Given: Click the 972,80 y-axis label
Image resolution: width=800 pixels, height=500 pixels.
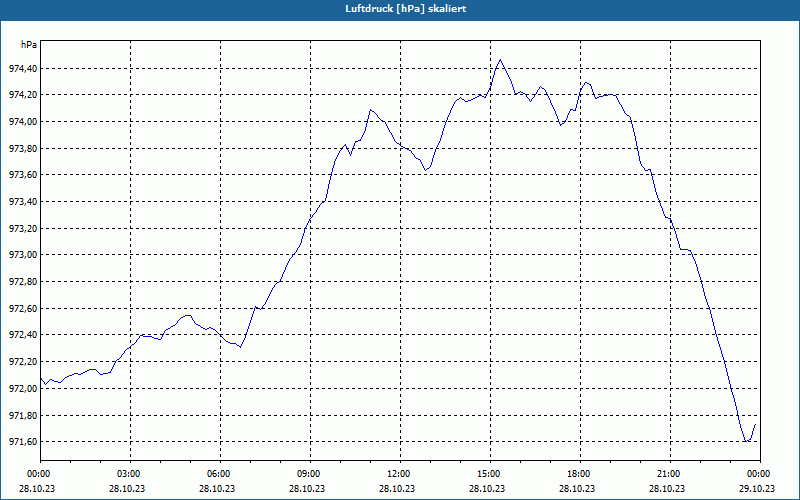Looking at the screenshot, I should point(23,282).
